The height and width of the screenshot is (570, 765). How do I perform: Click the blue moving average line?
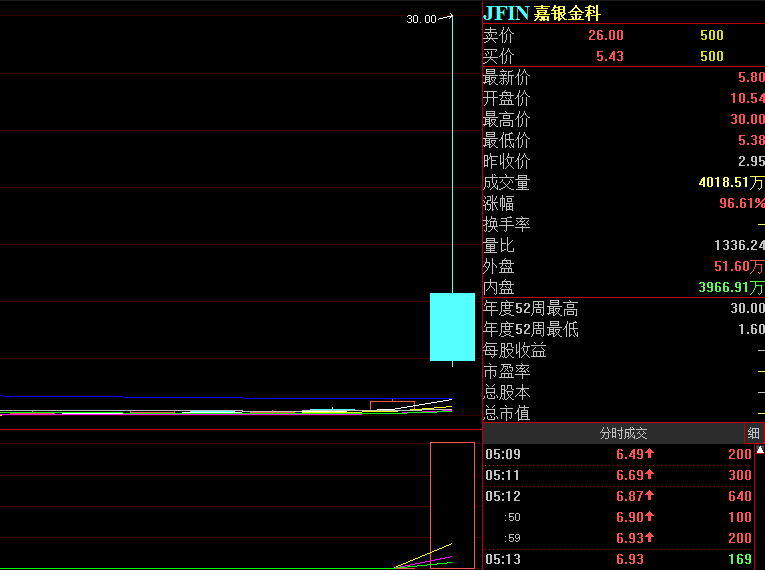pyautogui.click(x=224, y=397)
